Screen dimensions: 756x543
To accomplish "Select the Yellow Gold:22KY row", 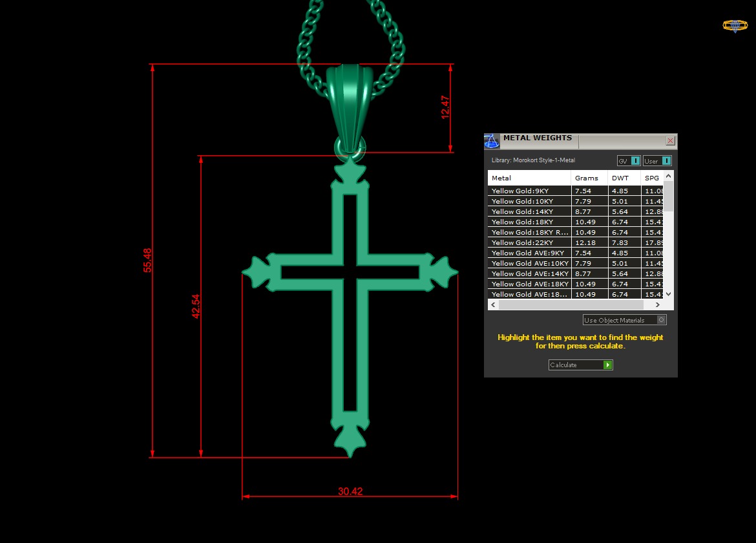I will 575,242.
